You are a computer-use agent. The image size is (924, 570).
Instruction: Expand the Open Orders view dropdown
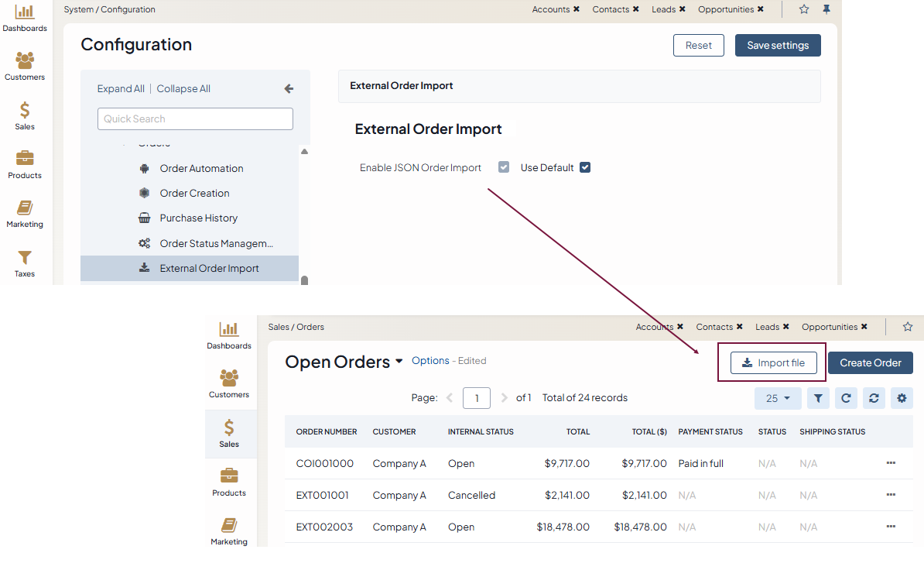(399, 362)
